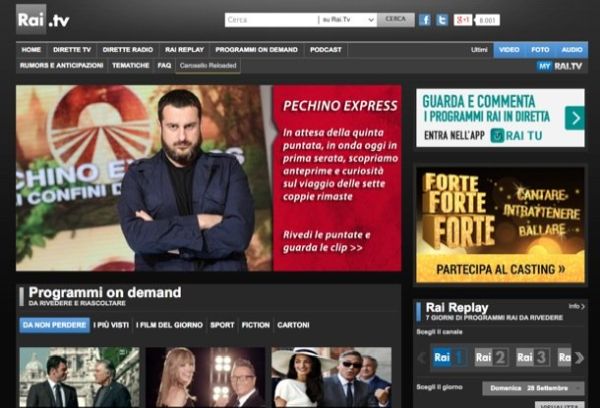Open the Forte Forte Forte casting banner
Image resolution: width=600 pixels, height=408 pixels.
pos(500,225)
